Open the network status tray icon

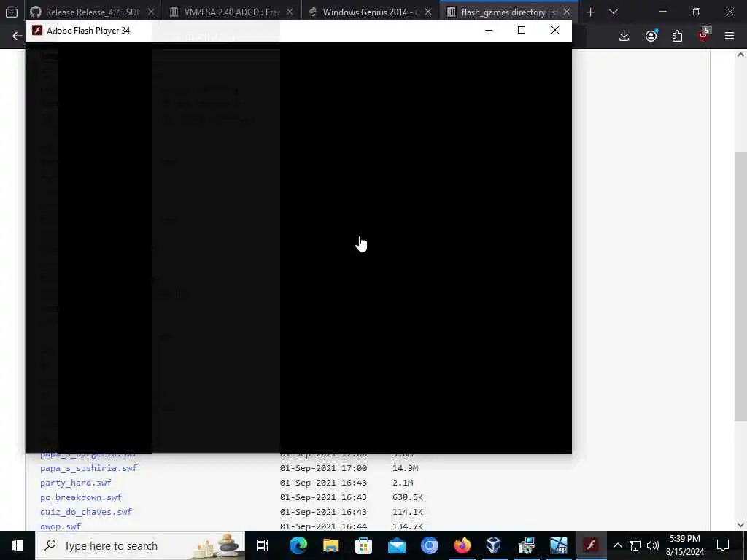click(x=635, y=545)
